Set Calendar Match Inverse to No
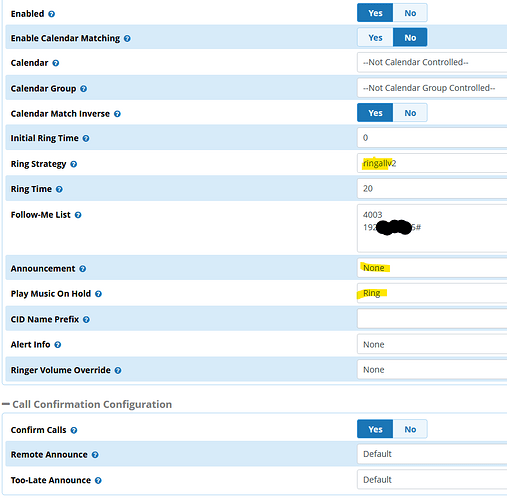Screen dimensions: 507x500 [410, 113]
